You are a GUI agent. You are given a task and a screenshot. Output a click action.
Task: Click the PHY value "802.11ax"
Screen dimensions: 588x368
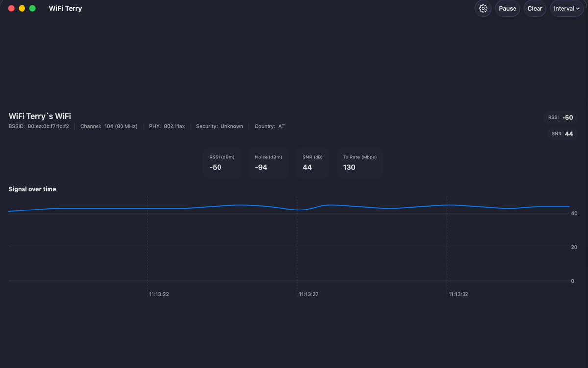pos(174,126)
